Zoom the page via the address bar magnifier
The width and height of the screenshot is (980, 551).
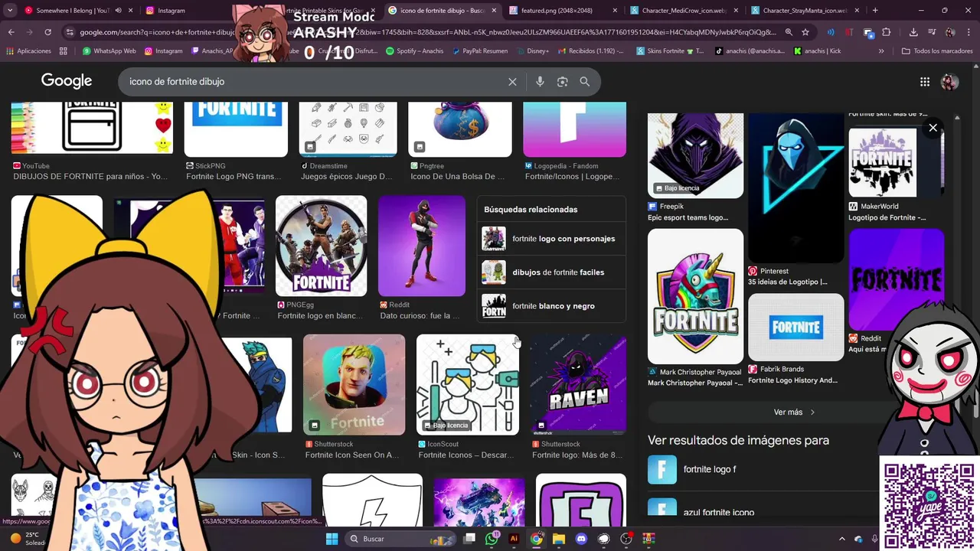789,32
